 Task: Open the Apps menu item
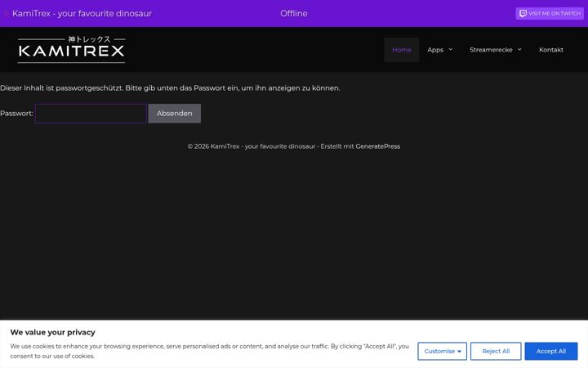tap(435, 50)
